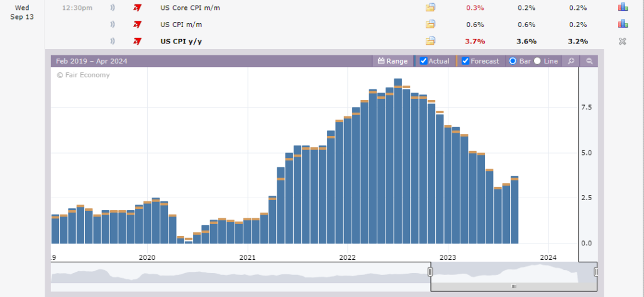
Task: Open detail folder for US Core CPI m/m
Action: [430, 8]
